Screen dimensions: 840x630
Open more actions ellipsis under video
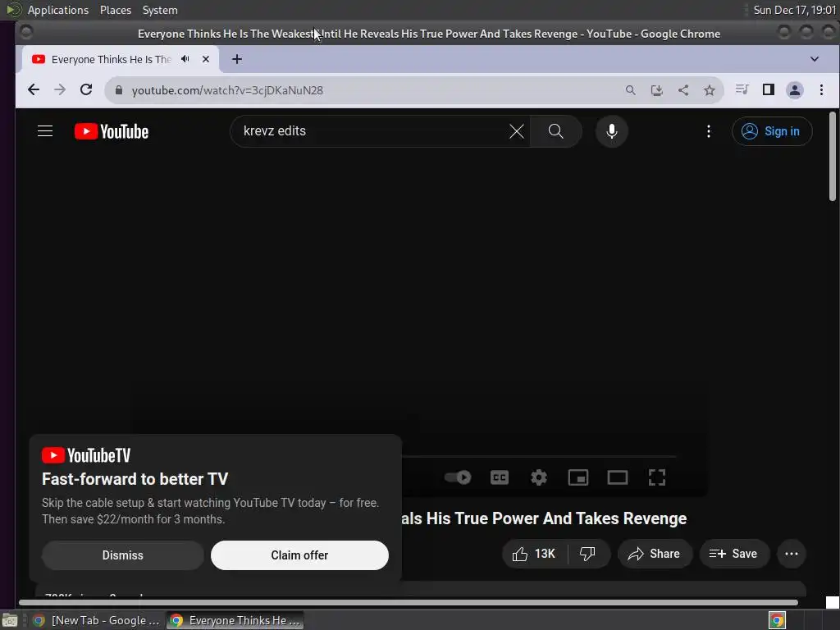[792, 554]
